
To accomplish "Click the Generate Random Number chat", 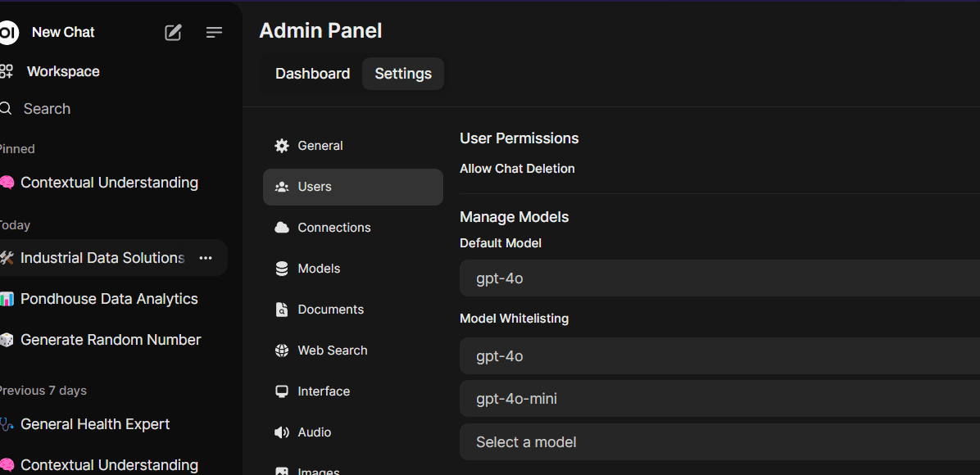I will 108,339.
